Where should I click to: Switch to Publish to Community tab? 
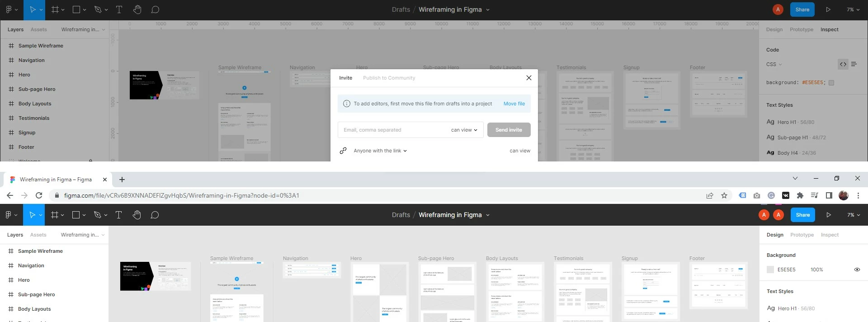click(389, 78)
